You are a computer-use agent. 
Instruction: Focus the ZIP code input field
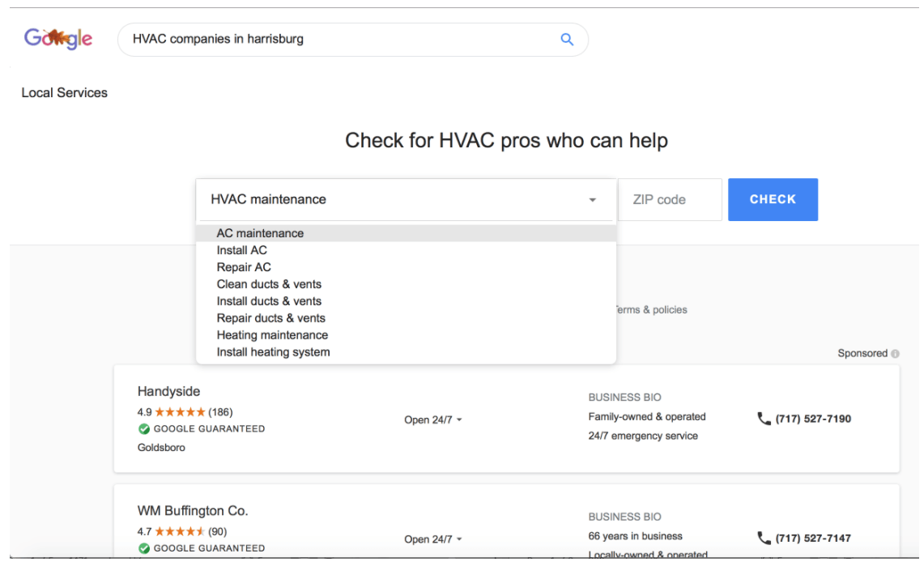670,200
